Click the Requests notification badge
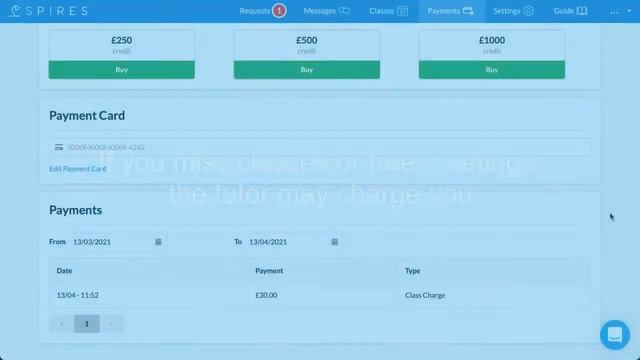Viewport: 640px width, 360px height. 279,11
